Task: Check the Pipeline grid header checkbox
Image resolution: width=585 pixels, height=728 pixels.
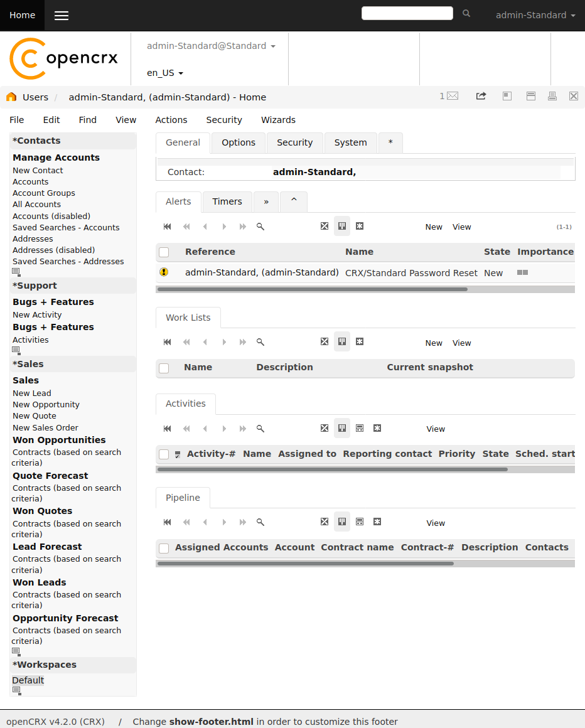Action: coord(164,549)
